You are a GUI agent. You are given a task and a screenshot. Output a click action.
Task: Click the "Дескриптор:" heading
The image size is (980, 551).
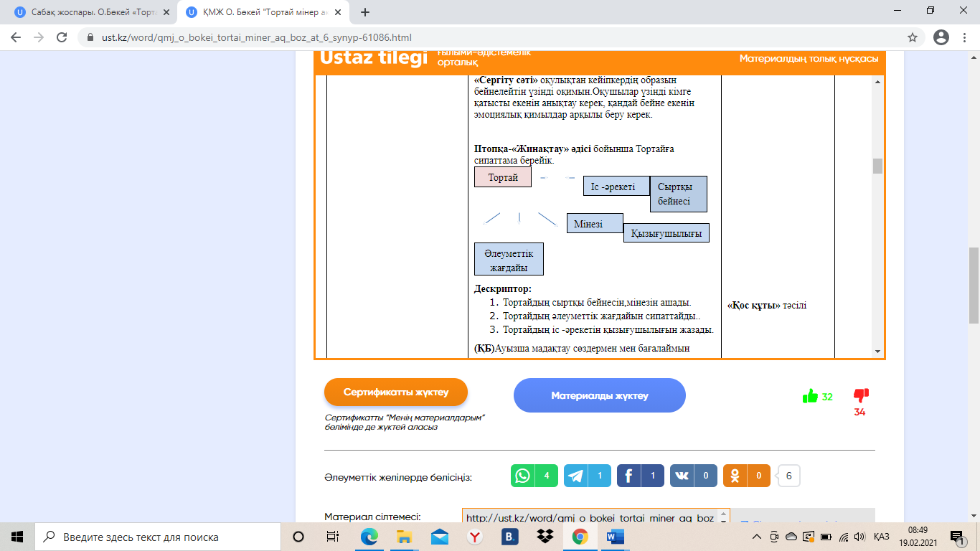tap(503, 289)
